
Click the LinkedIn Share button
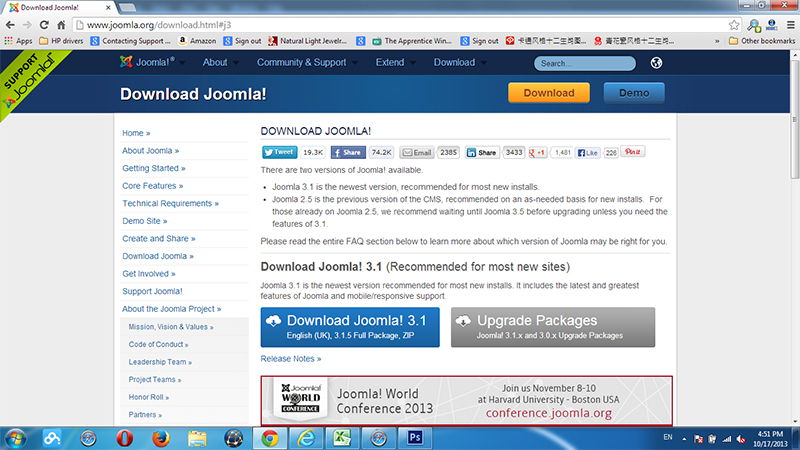482,152
